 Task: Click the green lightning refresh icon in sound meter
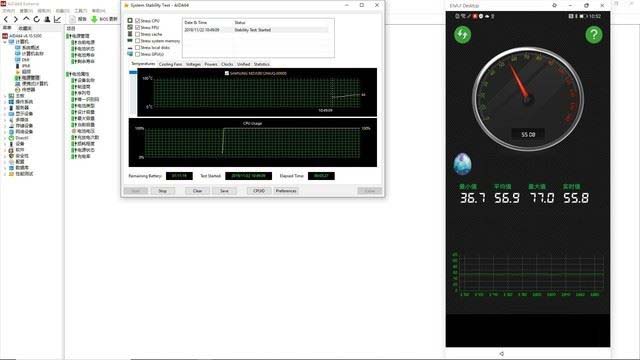click(x=462, y=35)
